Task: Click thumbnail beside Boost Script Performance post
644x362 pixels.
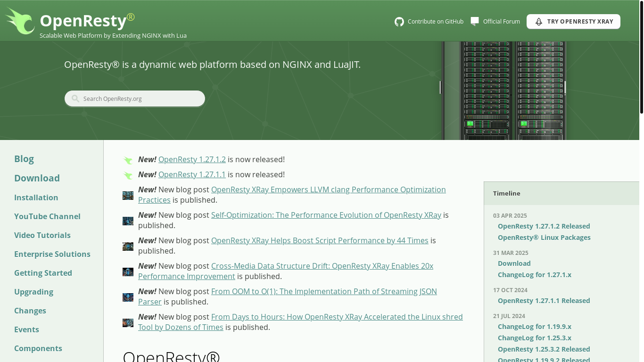Action: point(128,247)
